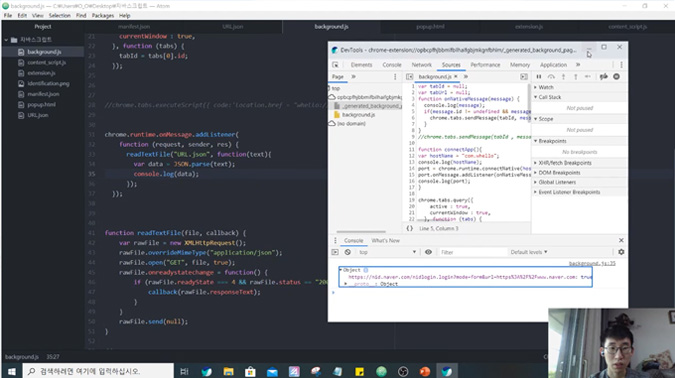Show more navigator tabs next to Page
Viewport: 675px width, 378px height.
[353, 77]
